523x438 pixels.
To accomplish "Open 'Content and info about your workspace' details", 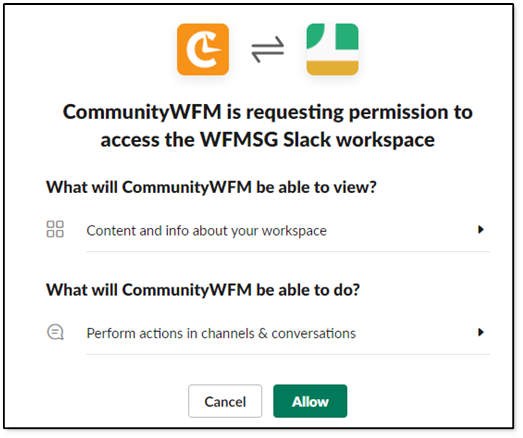I will 206,231.
